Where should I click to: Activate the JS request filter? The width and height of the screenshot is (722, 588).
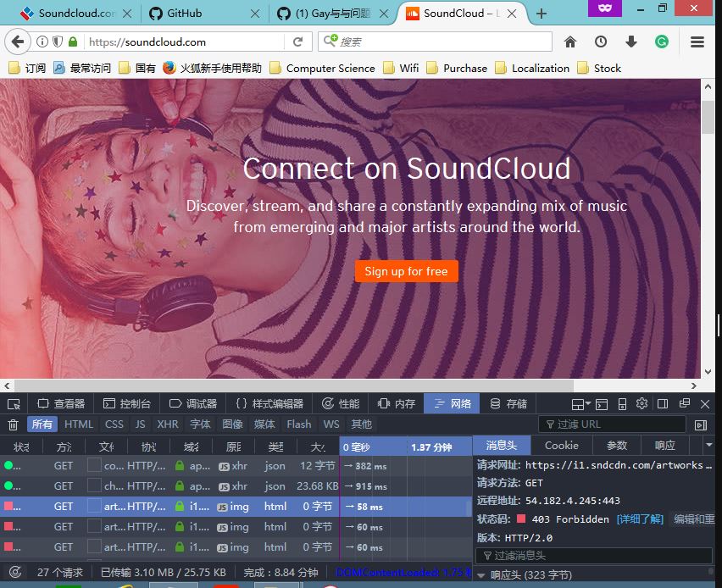point(140,424)
